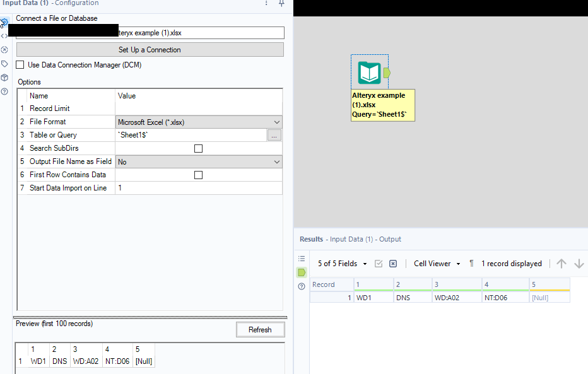The width and height of the screenshot is (588, 374).
Task: Select the output anchor icon in Results sidebar
Action: (302, 272)
